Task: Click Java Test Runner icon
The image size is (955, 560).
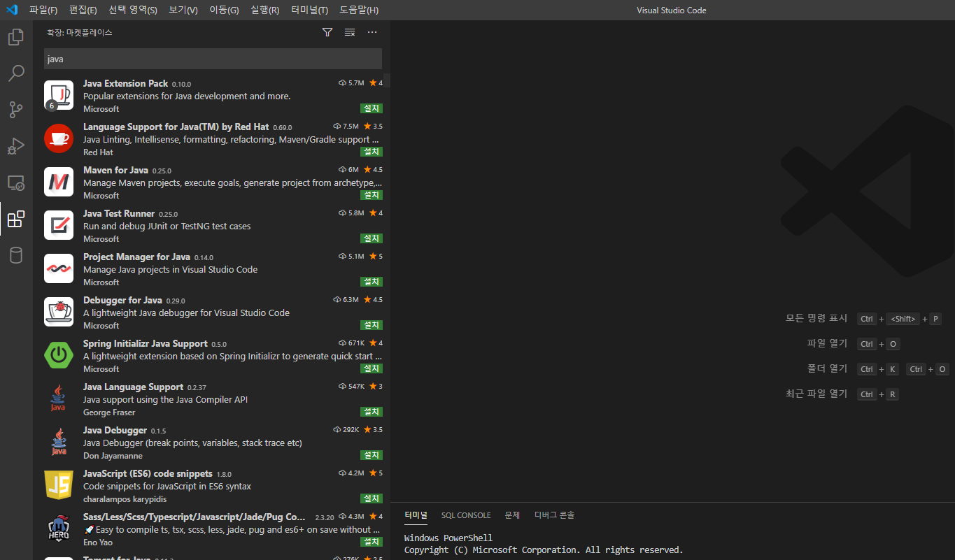Action: 59,225
